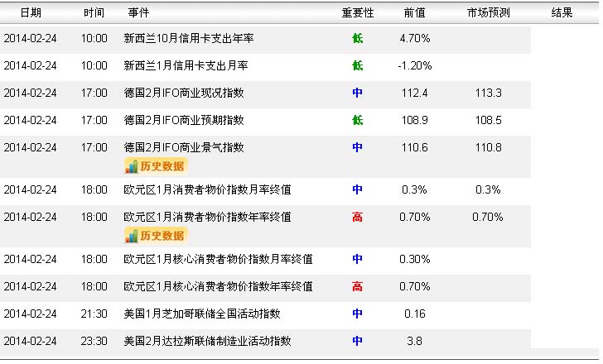The height and width of the screenshot is (364, 603).
Task: Click the bar chart icon under 欧元区1月消费者物价指数年率终值
Action: click(x=131, y=235)
